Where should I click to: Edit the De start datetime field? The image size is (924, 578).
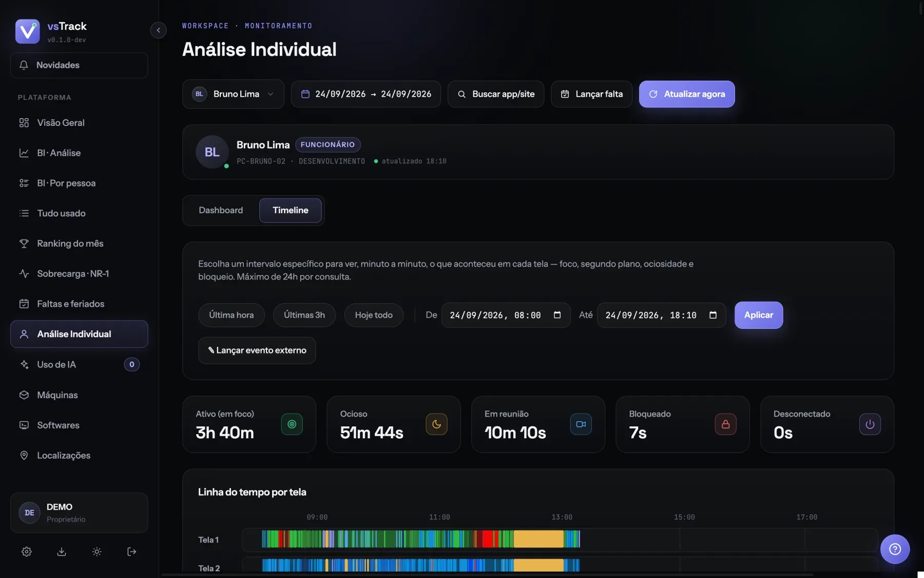point(506,315)
